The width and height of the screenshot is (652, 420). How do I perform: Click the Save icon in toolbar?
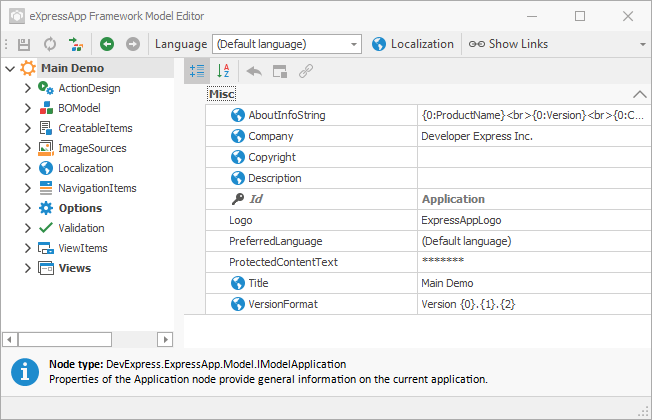[24, 44]
